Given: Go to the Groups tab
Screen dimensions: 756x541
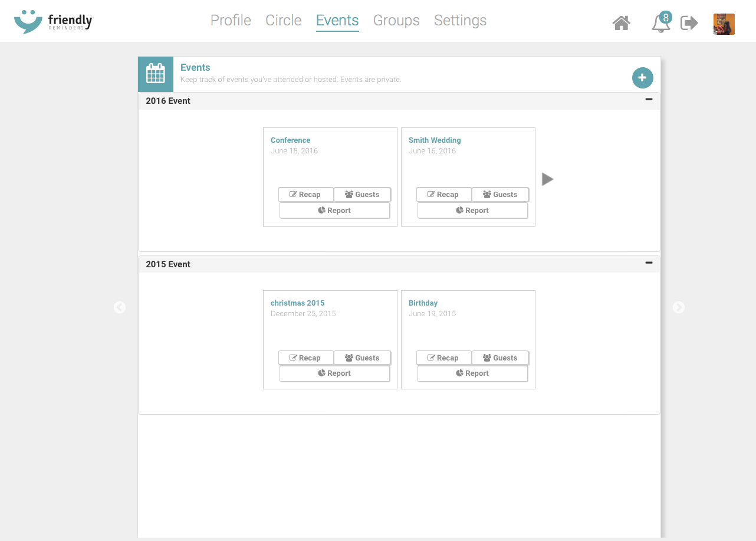Looking at the screenshot, I should pyautogui.click(x=396, y=20).
